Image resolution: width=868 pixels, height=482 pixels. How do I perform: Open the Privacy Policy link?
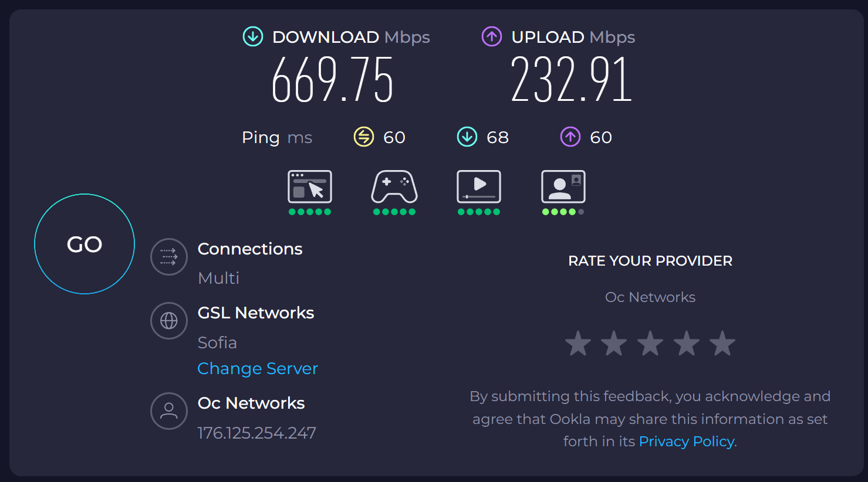pyautogui.click(x=686, y=442)
